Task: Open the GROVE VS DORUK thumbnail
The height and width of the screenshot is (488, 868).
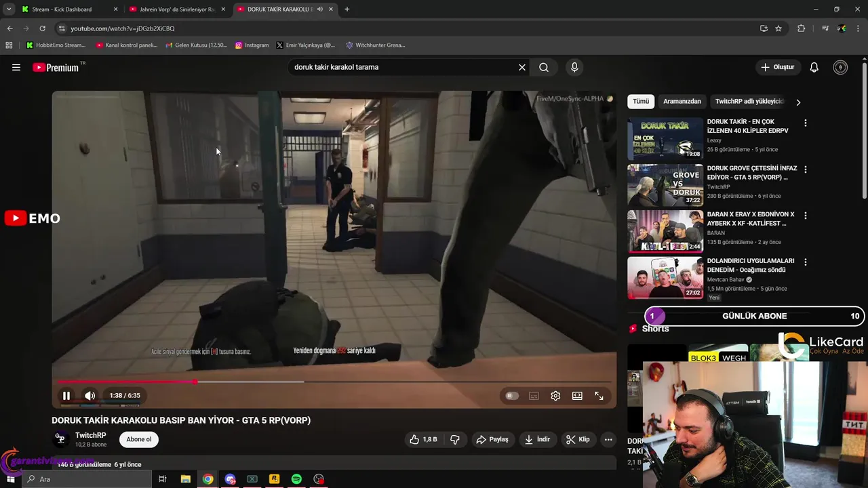Action: [x=665, y=185]
